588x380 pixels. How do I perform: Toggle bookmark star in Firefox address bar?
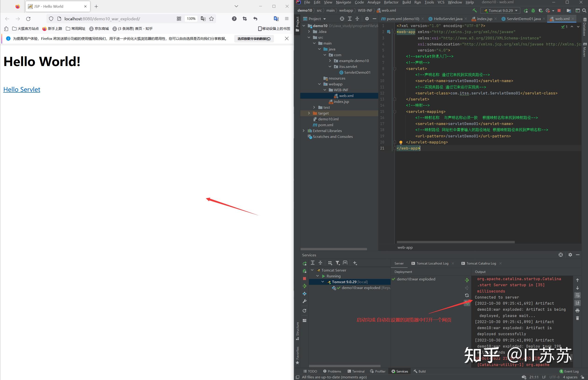(x=211, y=19)
